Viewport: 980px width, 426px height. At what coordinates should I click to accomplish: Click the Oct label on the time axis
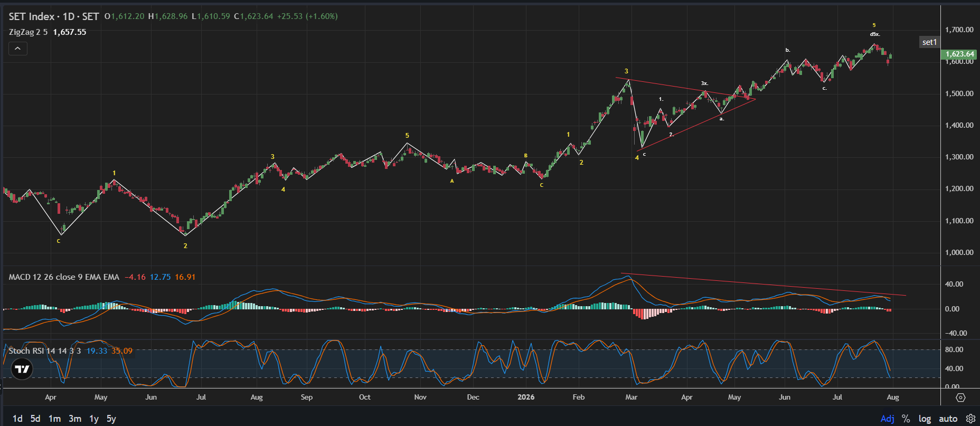tap(365, 397)
